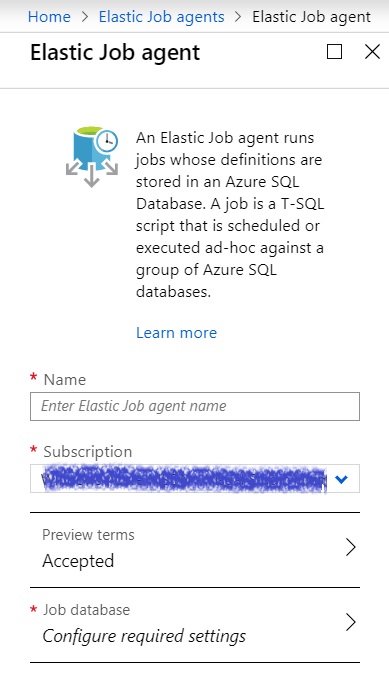Open Job database chevron arrow
This screenshot has width=389, height=681.
tap(351, 622)
